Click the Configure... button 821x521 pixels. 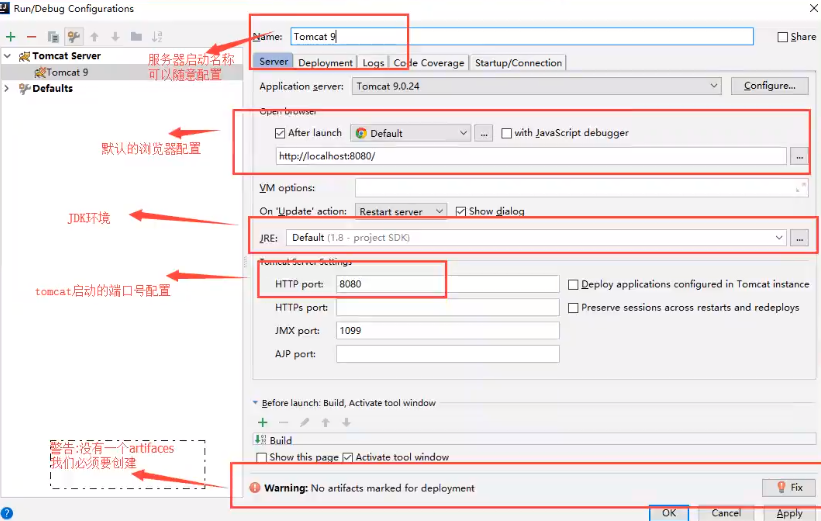[770, 86]
